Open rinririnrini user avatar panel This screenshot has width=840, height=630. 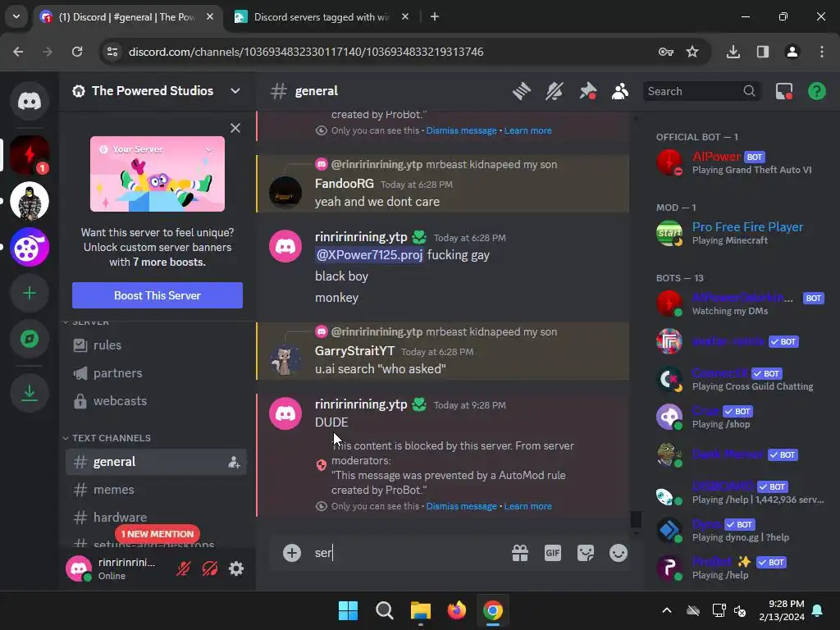click(x=78, y=568)
